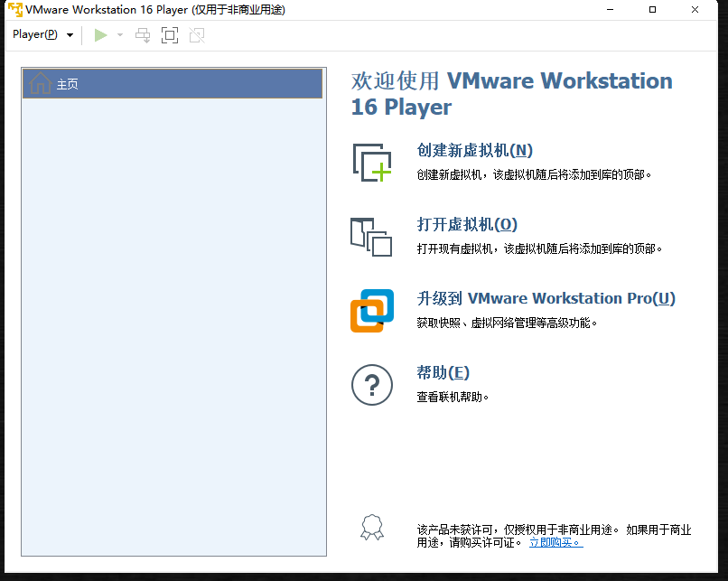Click the 打开现有虚拟机 description text

tap(539, 248)
